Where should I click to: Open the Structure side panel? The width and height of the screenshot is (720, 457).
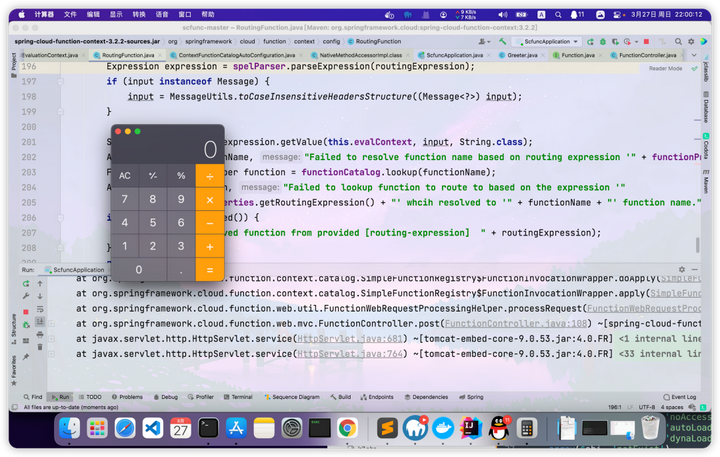click(x=14, y=329)
